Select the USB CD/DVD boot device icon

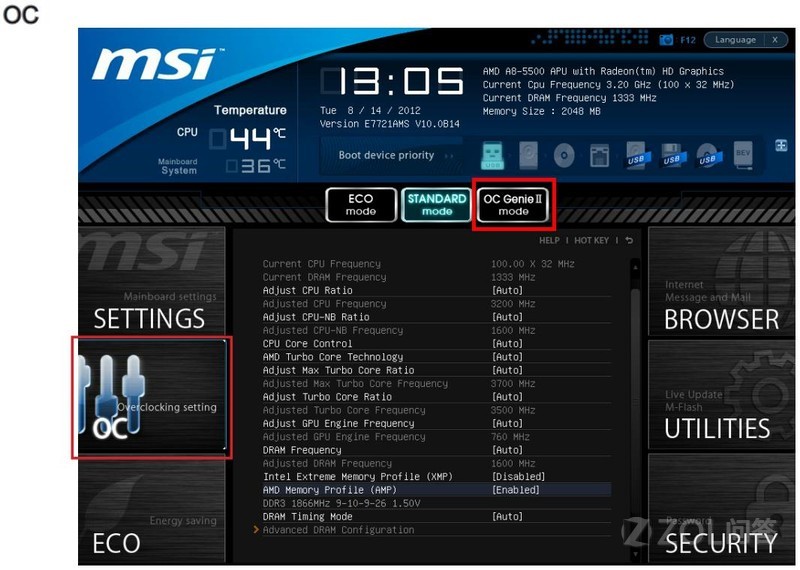(x=708, y=155)
